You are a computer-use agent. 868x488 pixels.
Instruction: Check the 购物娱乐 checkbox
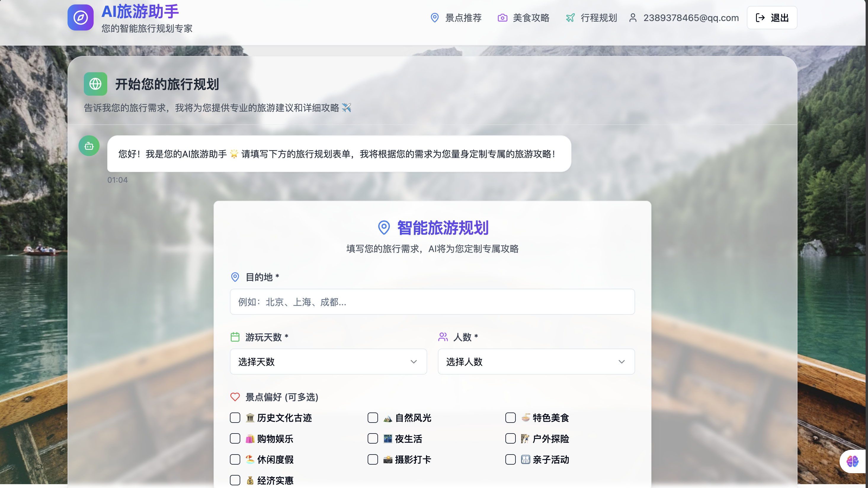[235, 439]
